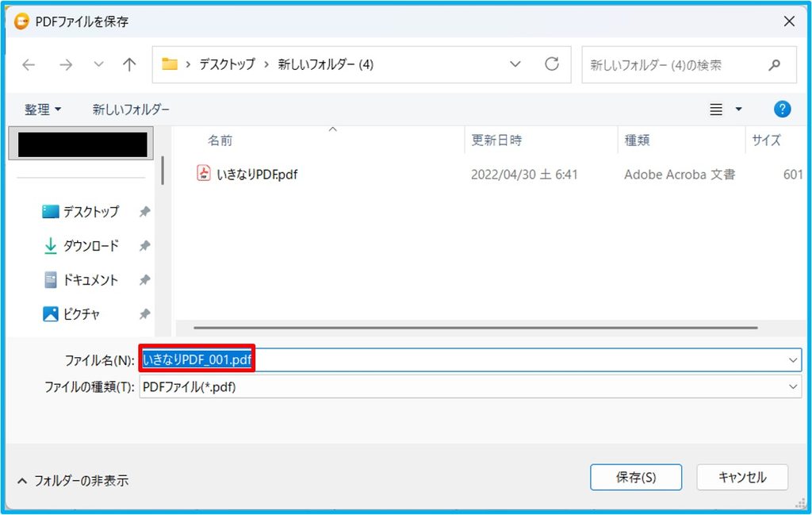The width and height of the screenshot is (812, 515).
Task: Open ダウンロード in the sidebar
Action: (x=91, y=245)
